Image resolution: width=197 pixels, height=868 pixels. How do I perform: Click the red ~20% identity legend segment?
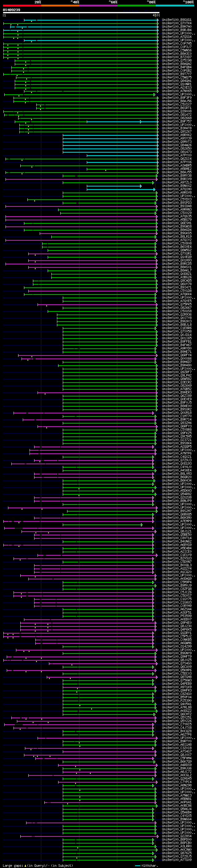[x=22, y=6]
